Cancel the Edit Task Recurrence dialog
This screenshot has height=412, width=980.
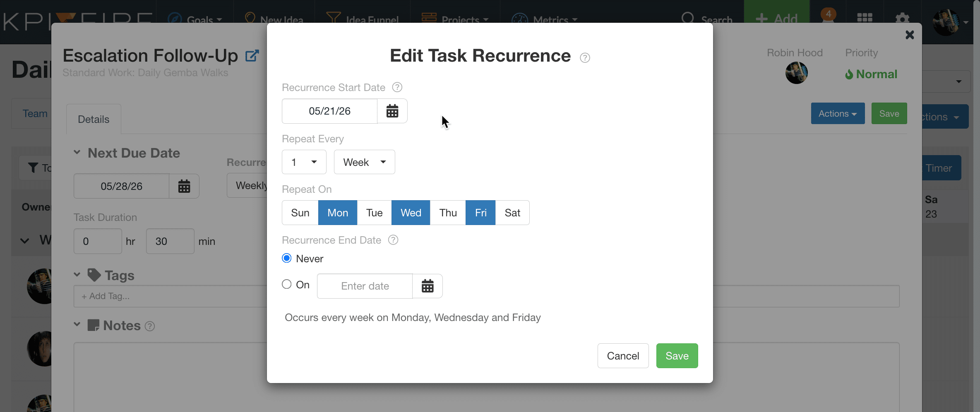click(623, 356)
